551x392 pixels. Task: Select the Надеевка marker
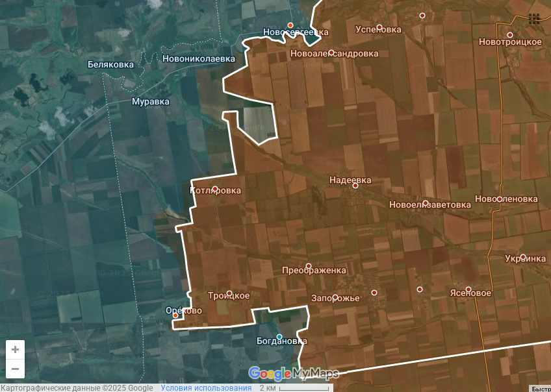[355, 186]
